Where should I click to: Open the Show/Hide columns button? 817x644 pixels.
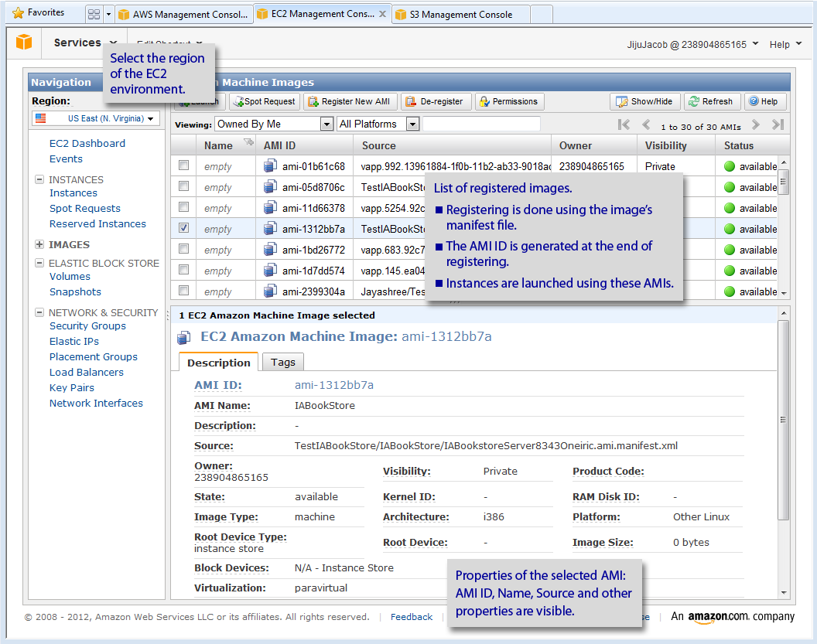click(x=644, y=101)
